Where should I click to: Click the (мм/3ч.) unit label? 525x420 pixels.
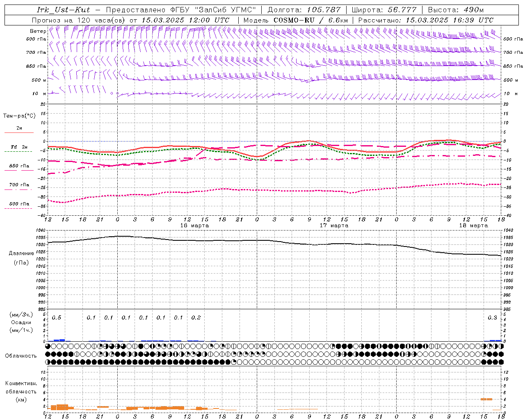click(21, 315)
